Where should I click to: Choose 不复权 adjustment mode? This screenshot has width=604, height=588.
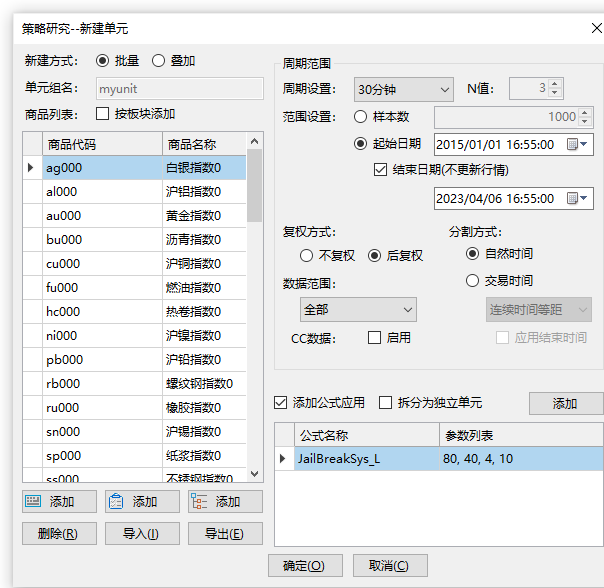pyautogui.click(x=307, y=256)
